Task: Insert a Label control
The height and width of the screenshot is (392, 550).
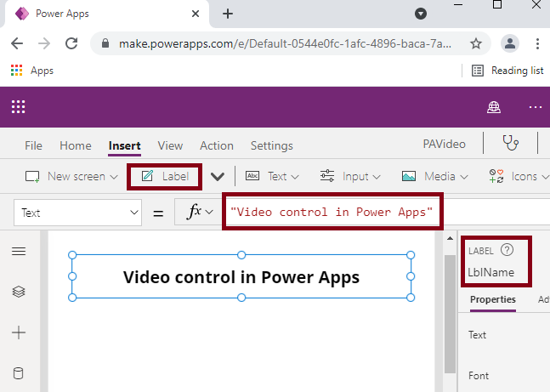Action: (165, 176)
